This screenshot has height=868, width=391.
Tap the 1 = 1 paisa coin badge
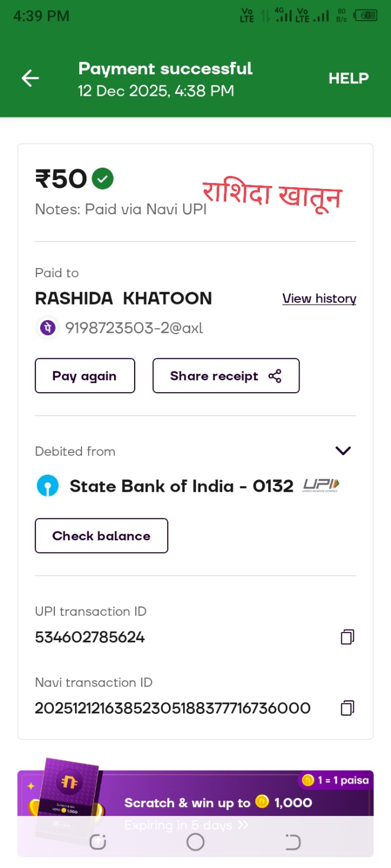[335, 781]
